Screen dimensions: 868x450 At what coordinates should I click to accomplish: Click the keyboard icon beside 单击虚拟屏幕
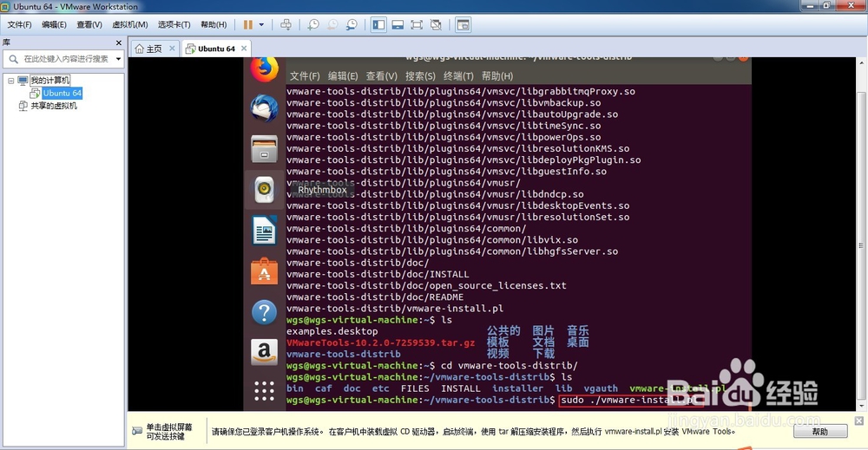(x=137, y=431)
